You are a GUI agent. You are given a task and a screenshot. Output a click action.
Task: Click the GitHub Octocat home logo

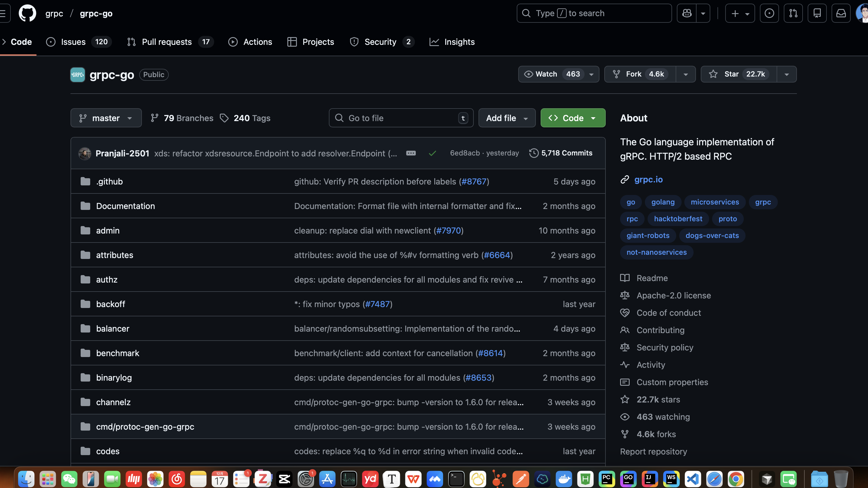pos(27,13)
